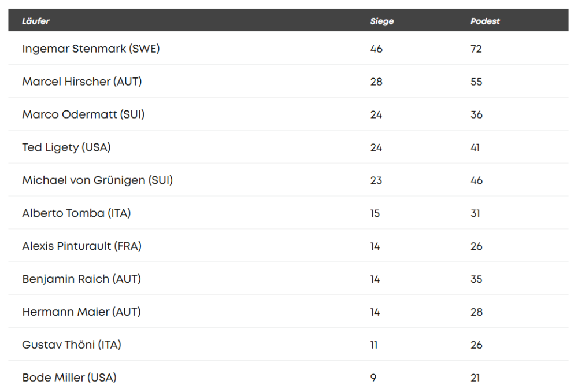Click Stenmark's podium count 72

[x=476, y=49]
